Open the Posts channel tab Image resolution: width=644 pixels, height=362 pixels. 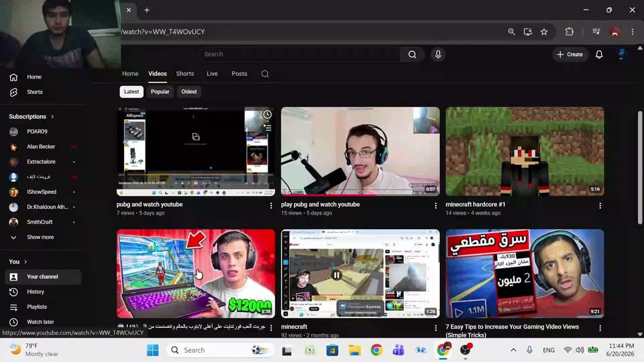coord(239,73)
